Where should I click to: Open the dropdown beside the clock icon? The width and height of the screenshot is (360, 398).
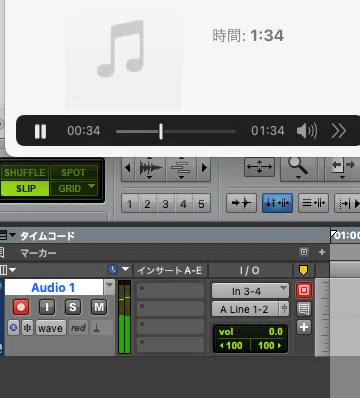click(125, 269)
